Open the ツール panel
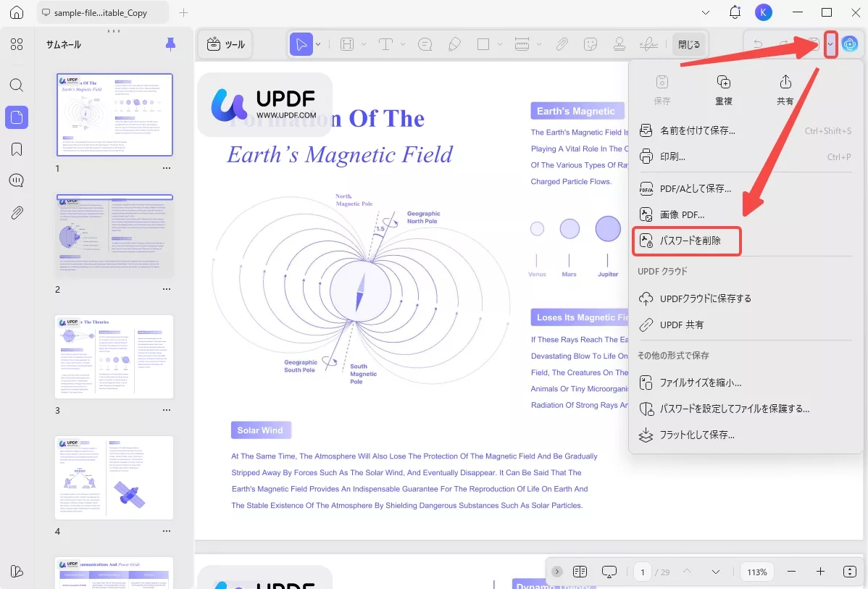The height and width of the screenshot is (589, 868). (225, 43)
